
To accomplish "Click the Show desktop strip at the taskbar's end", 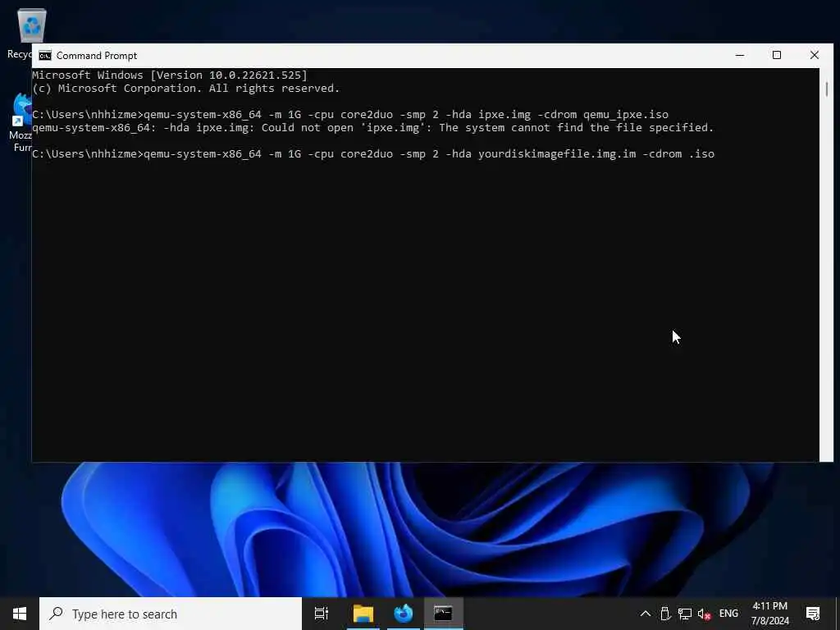I will tap(838, 614).
